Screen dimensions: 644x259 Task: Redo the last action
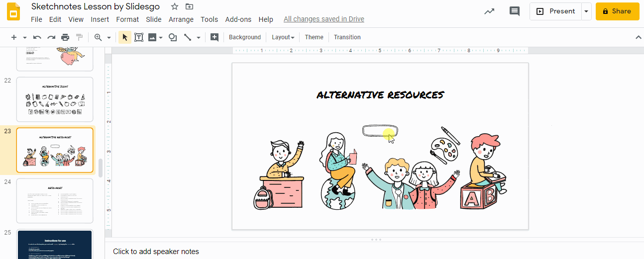point(51,37)
